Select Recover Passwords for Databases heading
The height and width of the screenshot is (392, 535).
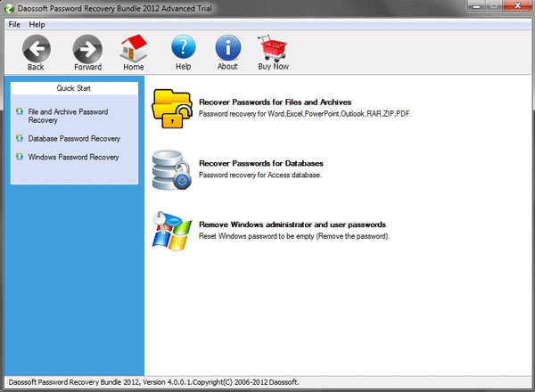click(261, 163)
